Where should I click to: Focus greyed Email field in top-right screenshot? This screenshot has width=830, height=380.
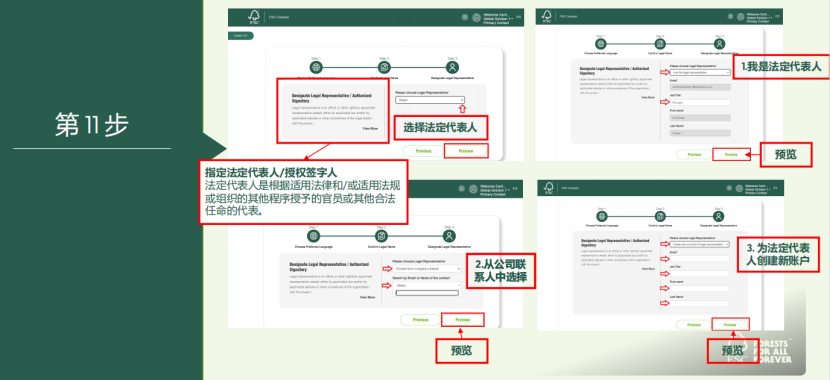[x=700, y=87]
